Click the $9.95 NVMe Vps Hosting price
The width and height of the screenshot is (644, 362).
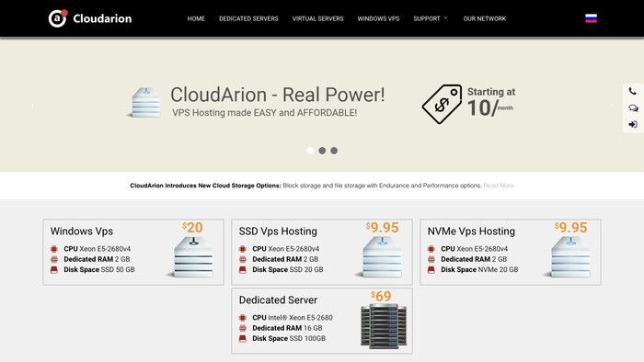(x=571, y=228)
